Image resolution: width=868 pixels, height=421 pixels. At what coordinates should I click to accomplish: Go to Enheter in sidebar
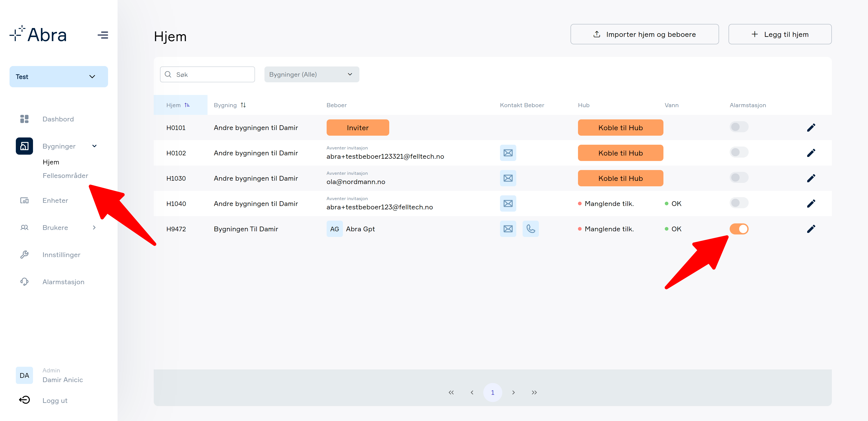[x=55, y=201]
